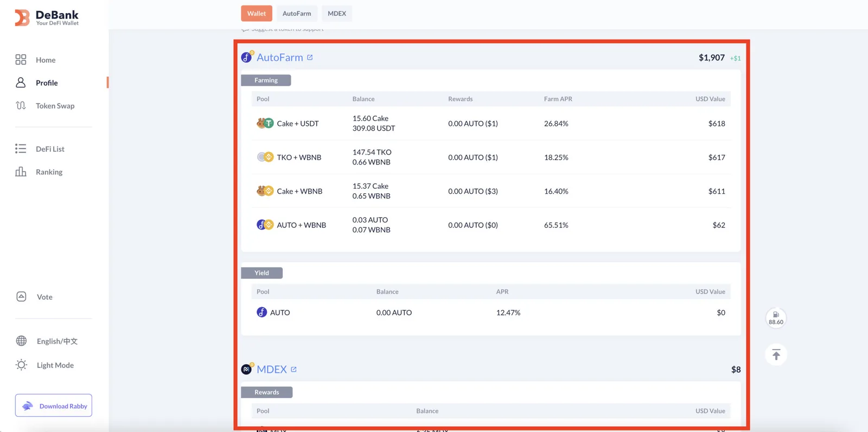Open the DeFi List menu item
868x432 pixels.
(50, 149)
